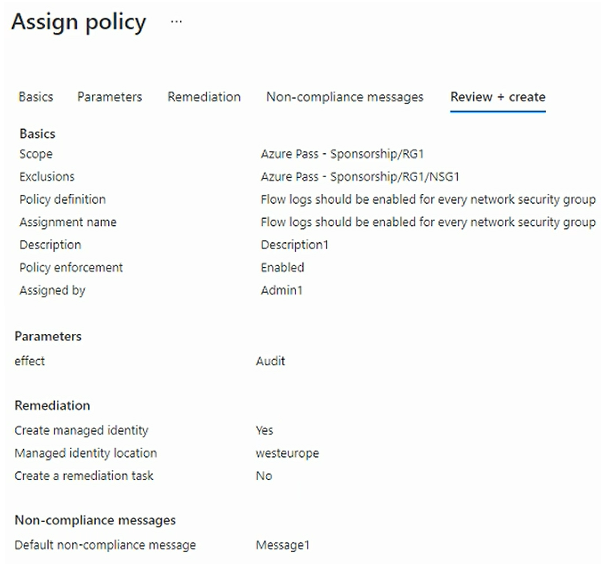This screenshot has width=605, height=567.
Task: Click the westeurope managed identity location
Action: [287, 453]
